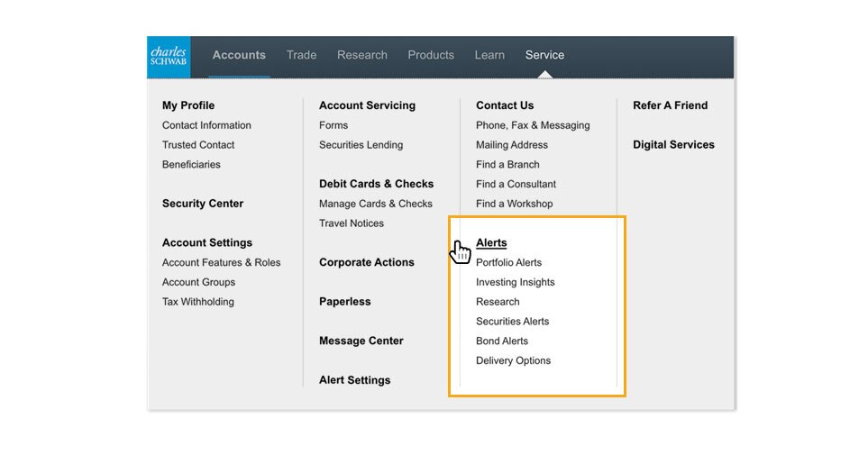Open the Message Center
868x464 pixels.
tap(361, 341)
